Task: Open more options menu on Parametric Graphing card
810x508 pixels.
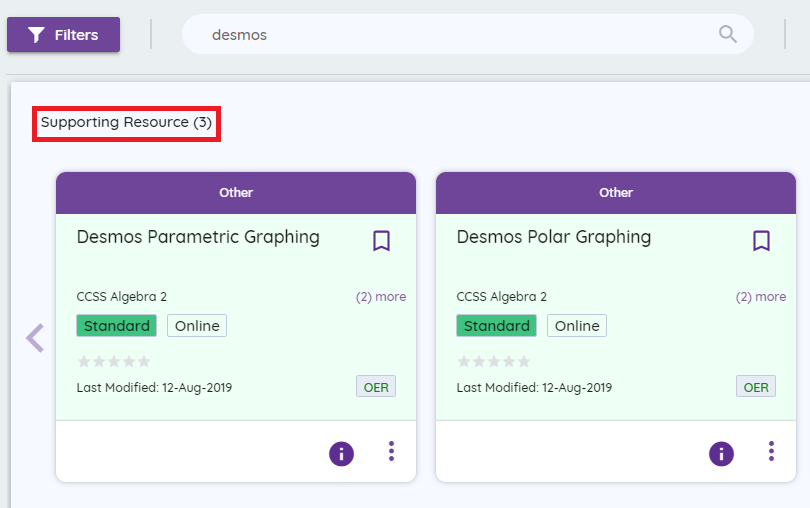Action: pos(392,451)
